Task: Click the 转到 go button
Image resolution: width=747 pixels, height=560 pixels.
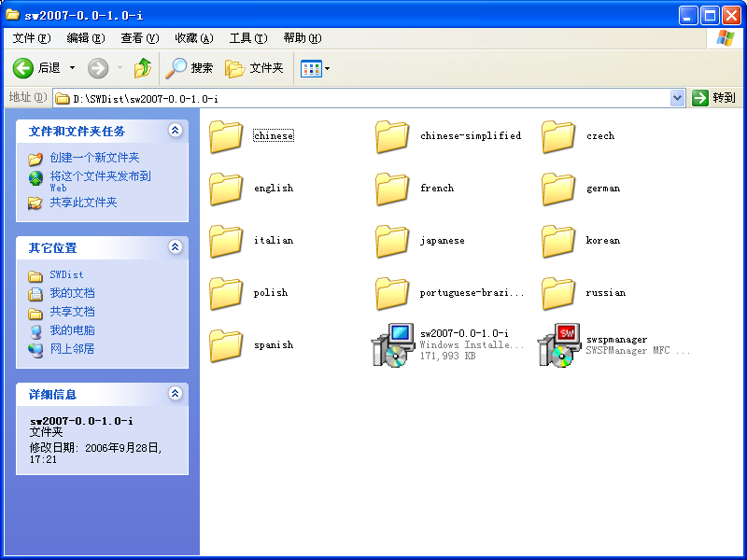Action: pyautogui.click(x=714, y=98)
